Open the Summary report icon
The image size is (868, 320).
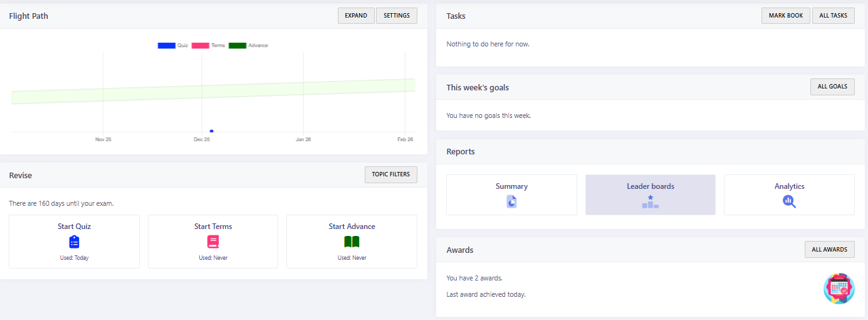(x=511, y=201)
